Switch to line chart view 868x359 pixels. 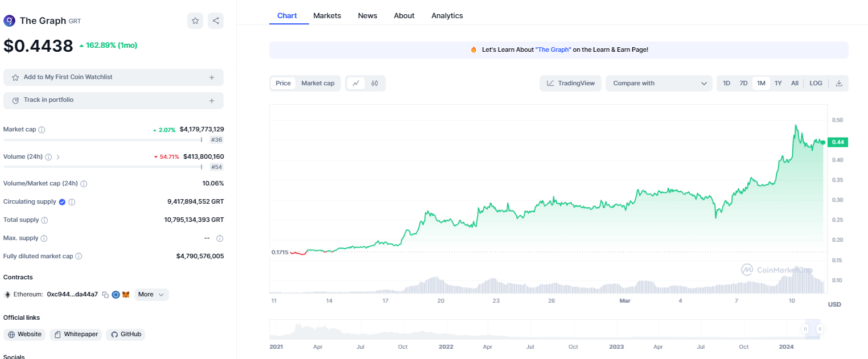tap(356, 83)
